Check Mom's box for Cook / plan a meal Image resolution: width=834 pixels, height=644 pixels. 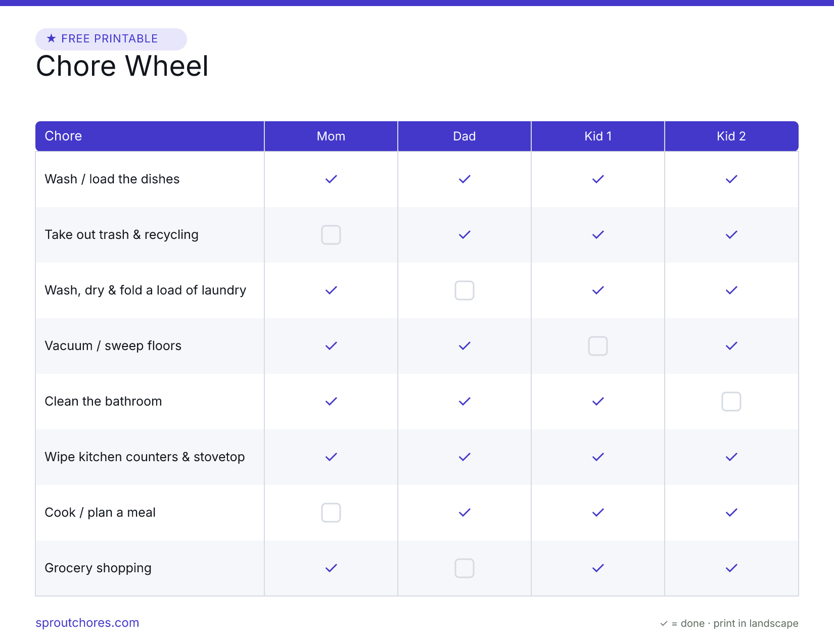click(331, 513)
